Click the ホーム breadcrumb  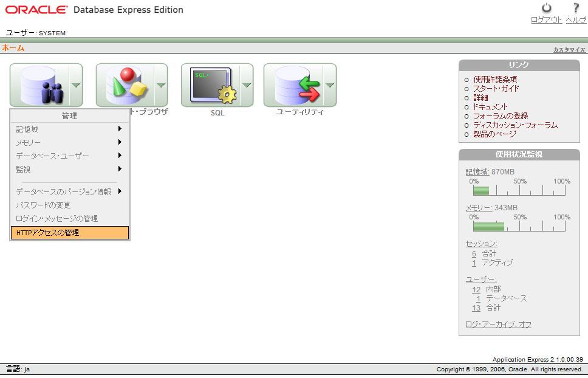pyautogui.click(x=13, y=48)
